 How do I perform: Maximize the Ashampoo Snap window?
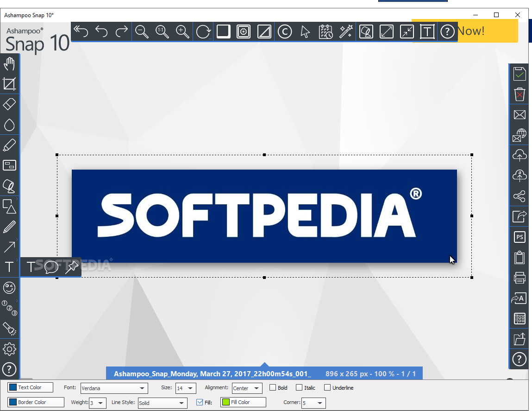click(496, 15)
